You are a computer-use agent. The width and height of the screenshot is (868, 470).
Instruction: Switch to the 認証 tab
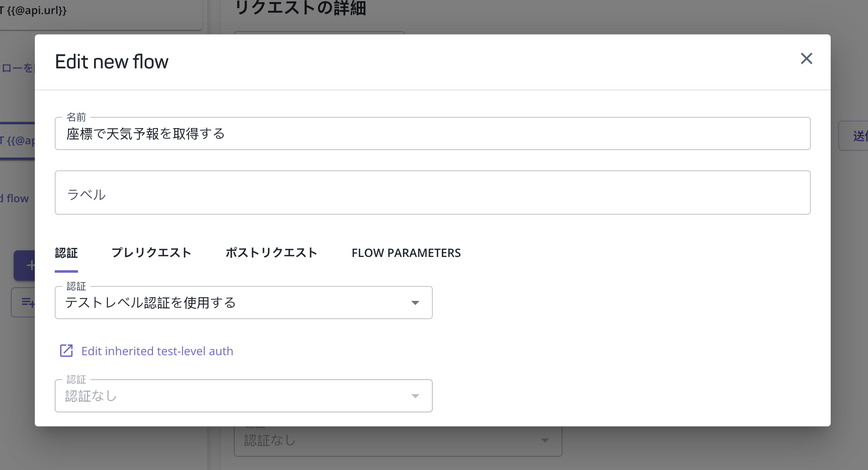coord(66,253)
